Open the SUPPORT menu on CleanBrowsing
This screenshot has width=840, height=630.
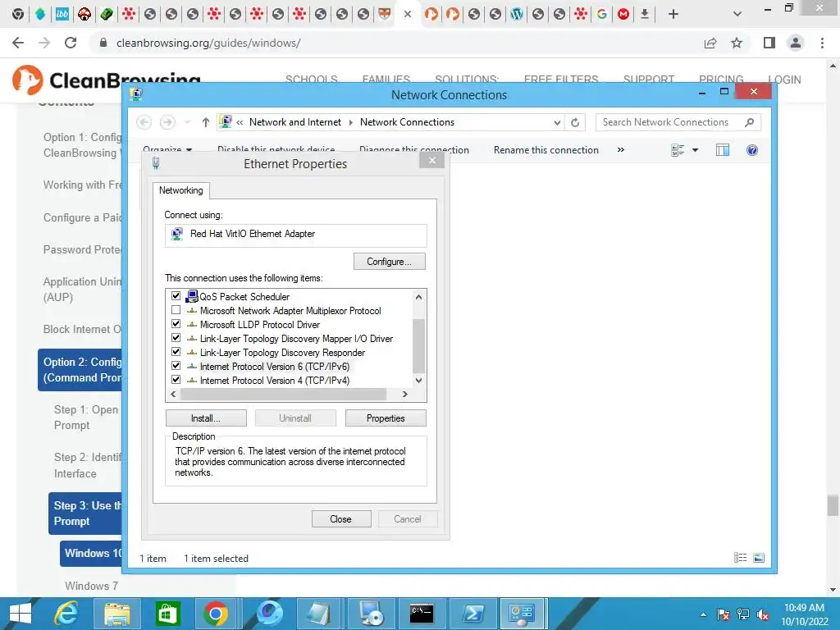click(648, 80)
